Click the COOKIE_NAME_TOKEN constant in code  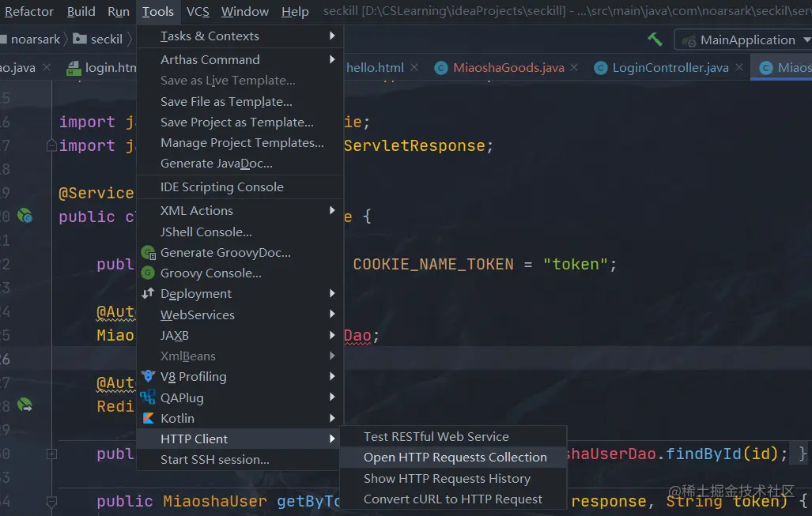[x=433, y=265]
